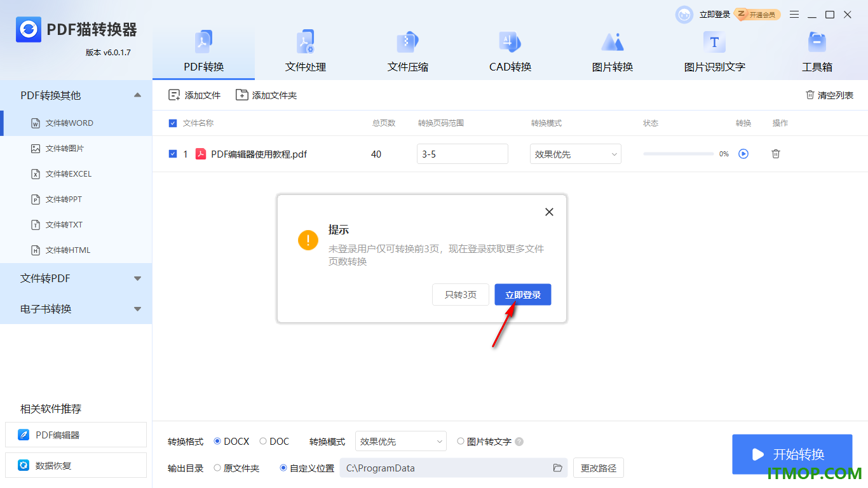Click the 立即登录 button in dialog
The image size is (868, 488).
(523, 295)
